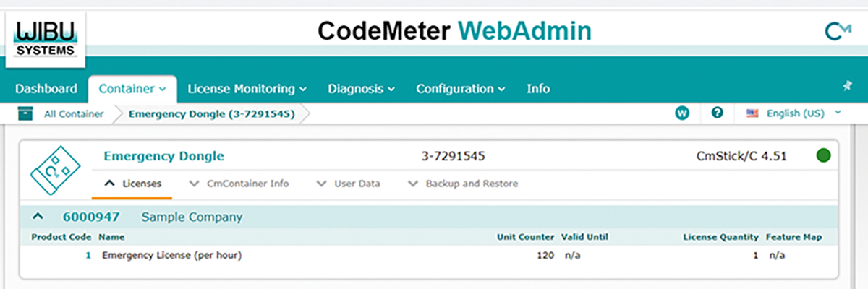Click the Feature Map column header

[x=793, y=236]
